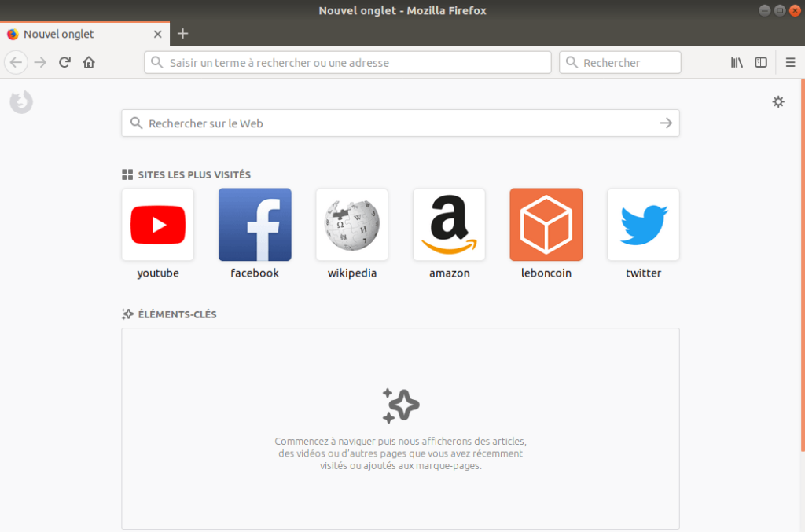Screen dimensions: 805x532
Task: Focus the address bar
Action: (347, 63)
